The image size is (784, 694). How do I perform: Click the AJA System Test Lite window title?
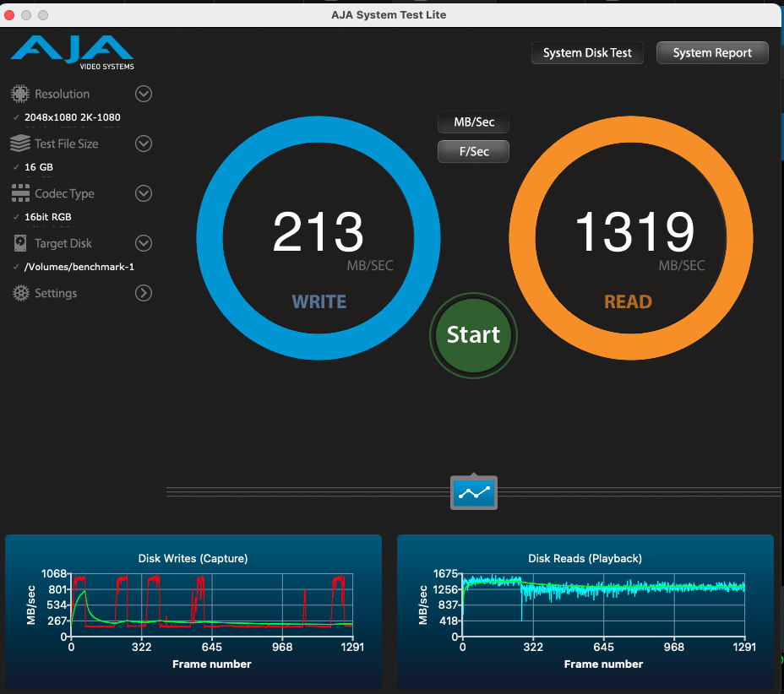tap(389, 15)
